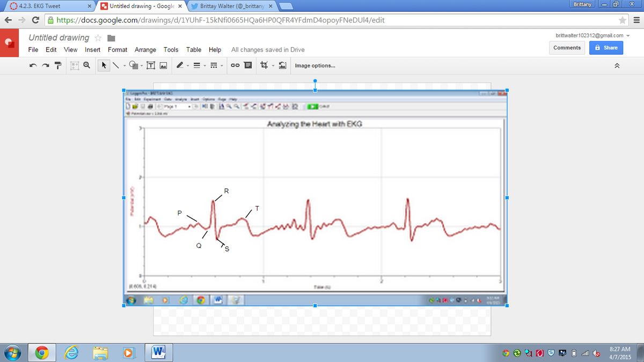Select the Paint format roller tool
The image size is (644, 362).
tap(58, 65)
